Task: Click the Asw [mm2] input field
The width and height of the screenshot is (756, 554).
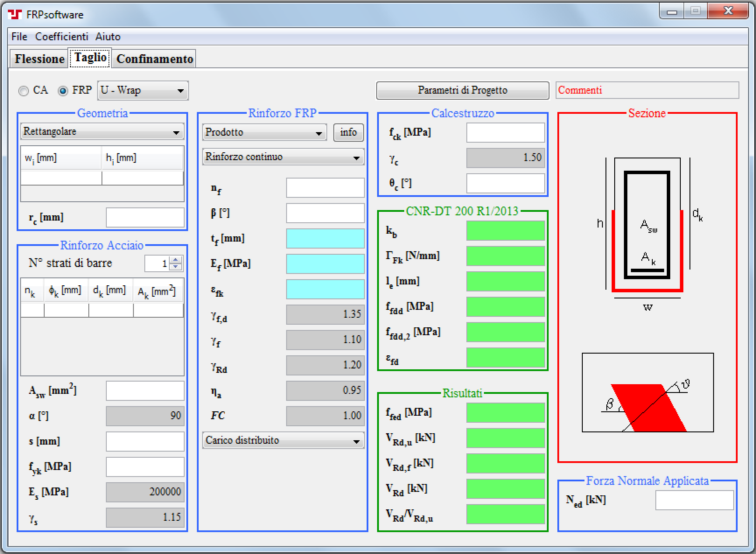Action: pos(145,391)
